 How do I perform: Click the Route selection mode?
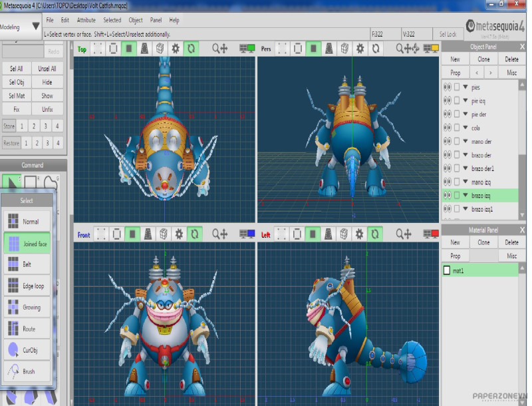28,329
